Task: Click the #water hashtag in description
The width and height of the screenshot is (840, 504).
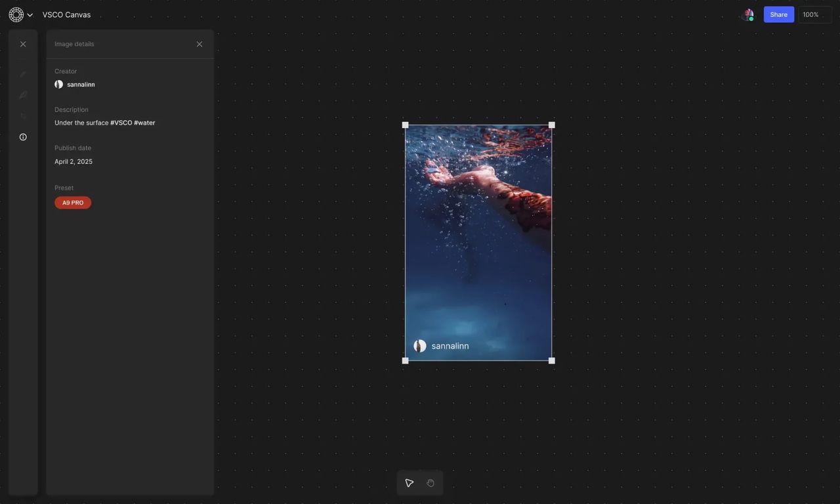Action: point(144,123)
